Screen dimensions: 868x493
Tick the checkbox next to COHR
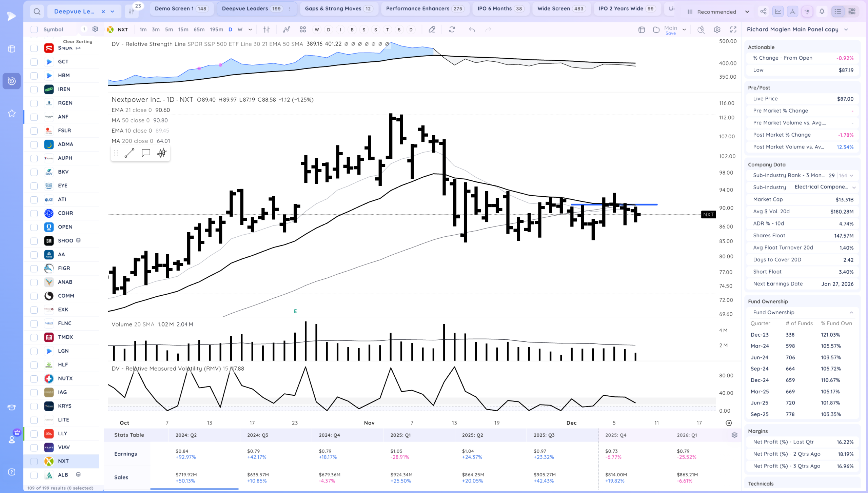click(34, 213)
